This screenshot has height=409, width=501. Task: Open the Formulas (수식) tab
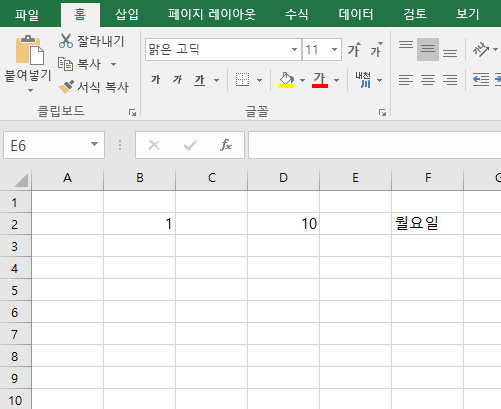[296, 15]
